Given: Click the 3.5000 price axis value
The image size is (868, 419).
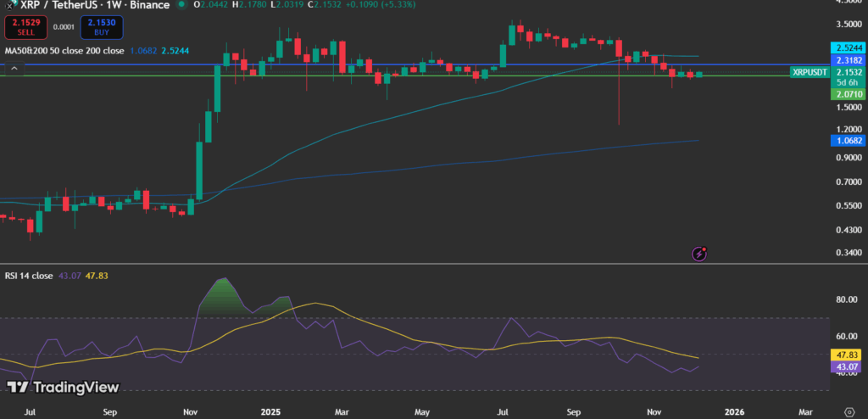Looking at the screenshot, I should click(x=849, y=25).
